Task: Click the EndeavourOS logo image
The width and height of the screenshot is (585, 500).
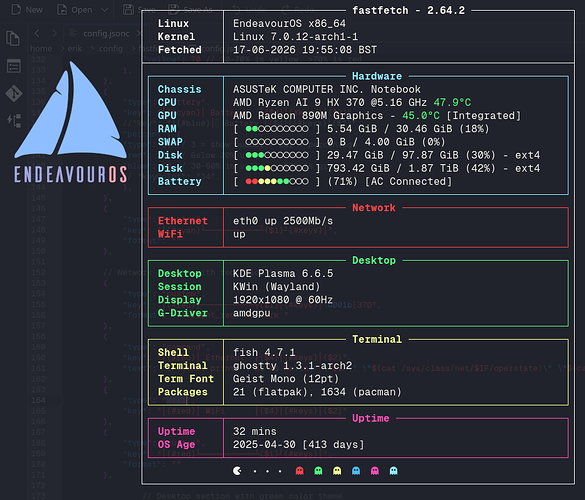Action: coord(71,122)
